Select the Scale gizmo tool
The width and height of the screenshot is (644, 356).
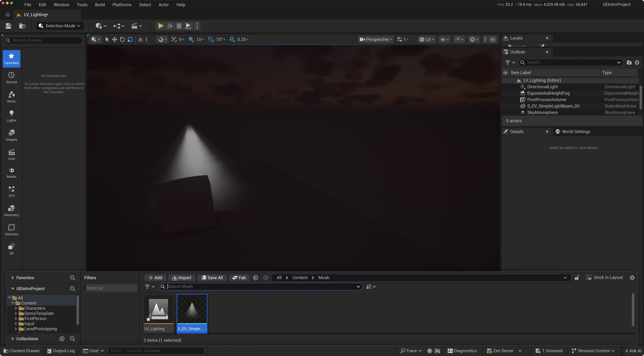[x=130, y=40]
